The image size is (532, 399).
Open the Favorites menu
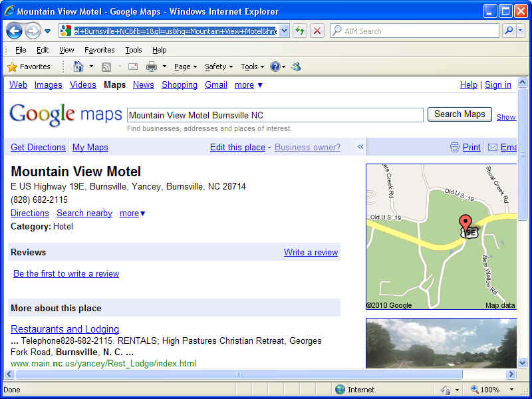coord(99,50)
